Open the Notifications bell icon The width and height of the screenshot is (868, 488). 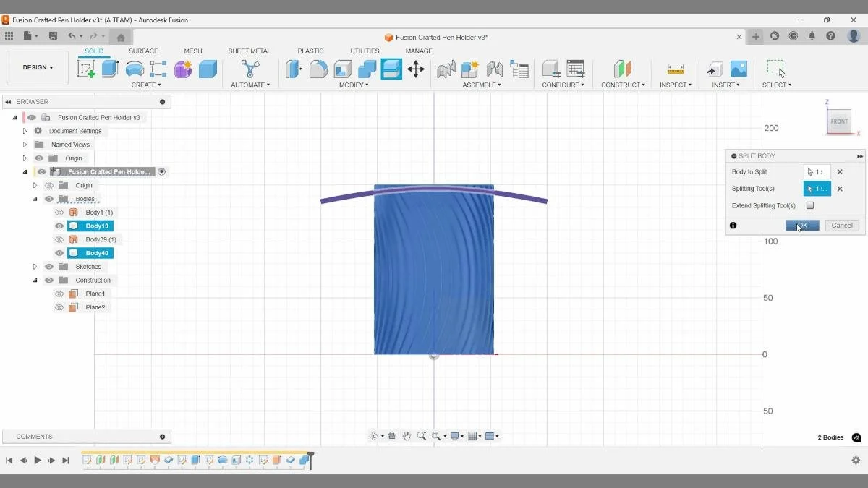(812, 36)
